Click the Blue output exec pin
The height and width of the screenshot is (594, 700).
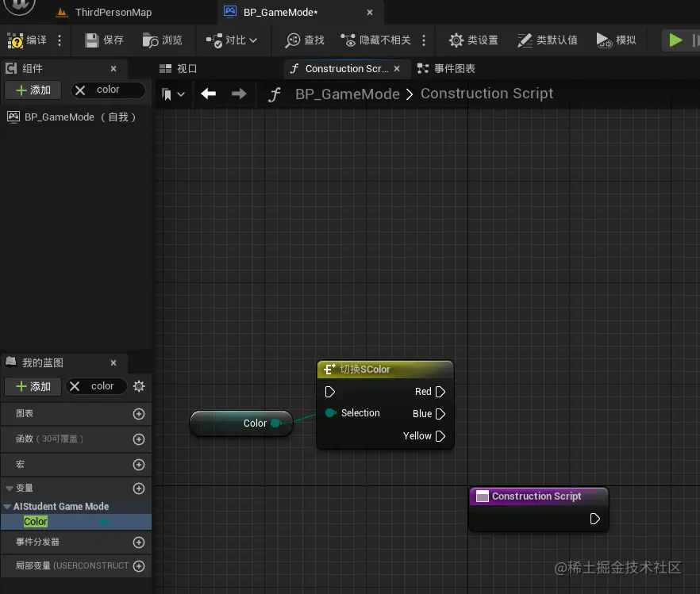click(440, 414)
